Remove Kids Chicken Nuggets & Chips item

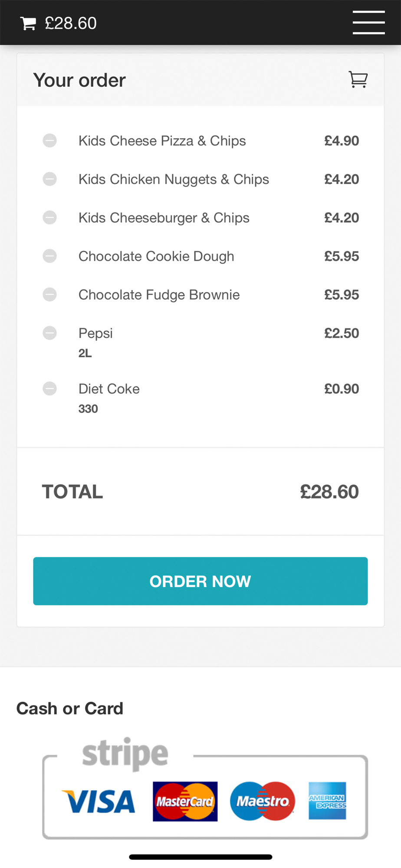click(x=49, y=179)
